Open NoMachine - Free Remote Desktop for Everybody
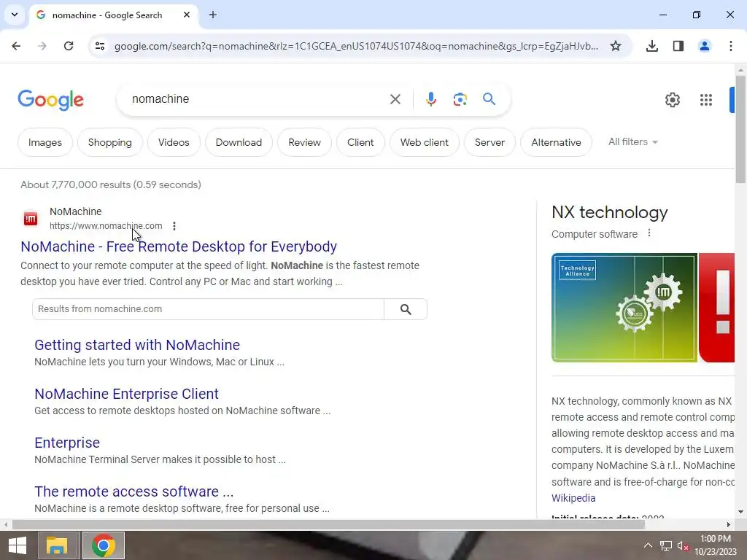Screen dimensions: 747x560 click(x=179, y=246)
